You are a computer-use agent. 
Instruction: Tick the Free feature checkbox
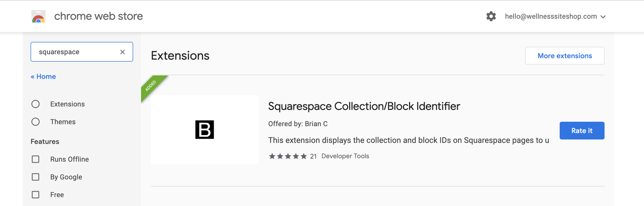tap(36, 195)
